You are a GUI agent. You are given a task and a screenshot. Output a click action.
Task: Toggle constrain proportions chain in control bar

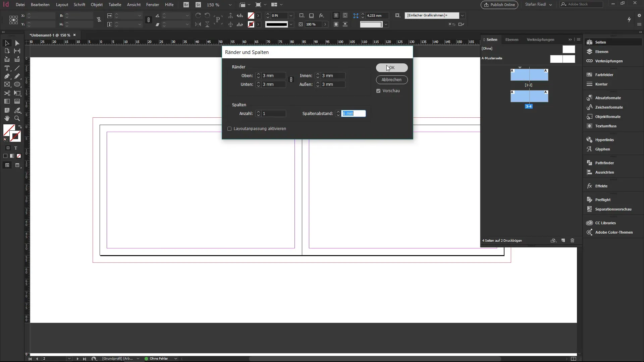pyautogui.click(x=149, y=20)
